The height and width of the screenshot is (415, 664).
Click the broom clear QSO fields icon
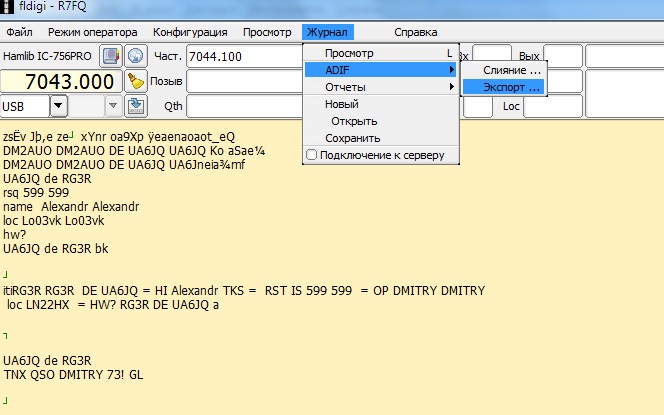(136, 81)
